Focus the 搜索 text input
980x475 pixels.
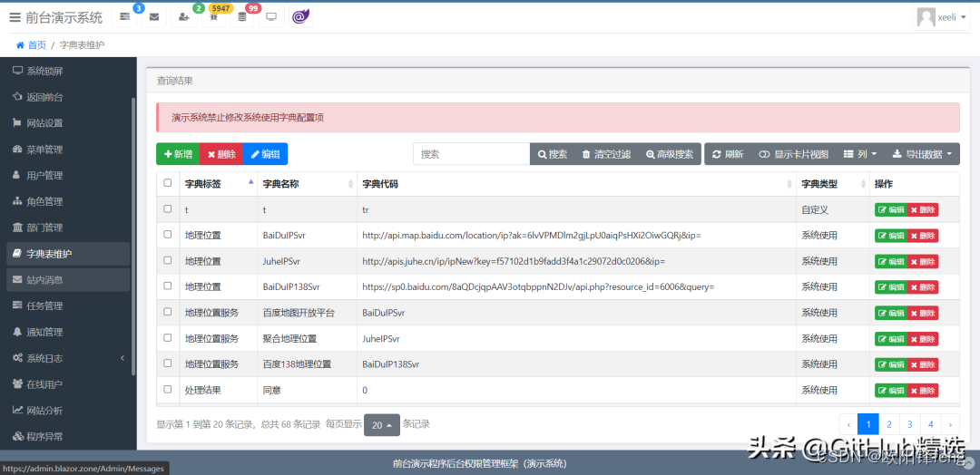[471, 154]
